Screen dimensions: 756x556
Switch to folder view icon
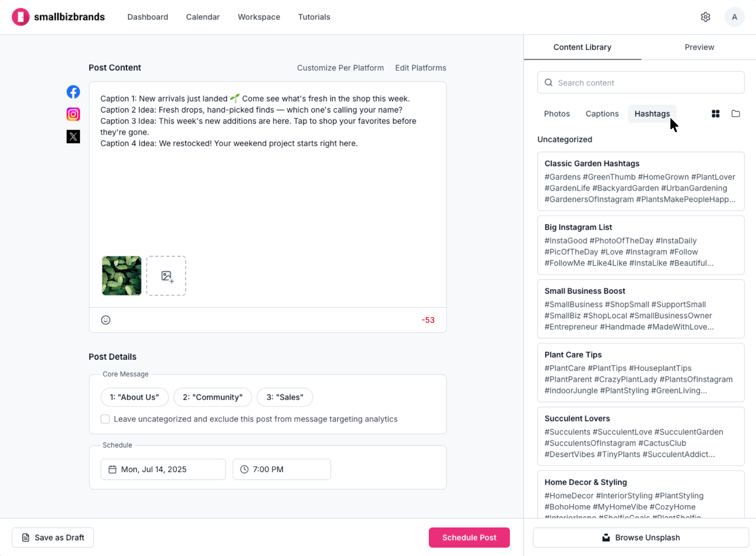(736, 113)
